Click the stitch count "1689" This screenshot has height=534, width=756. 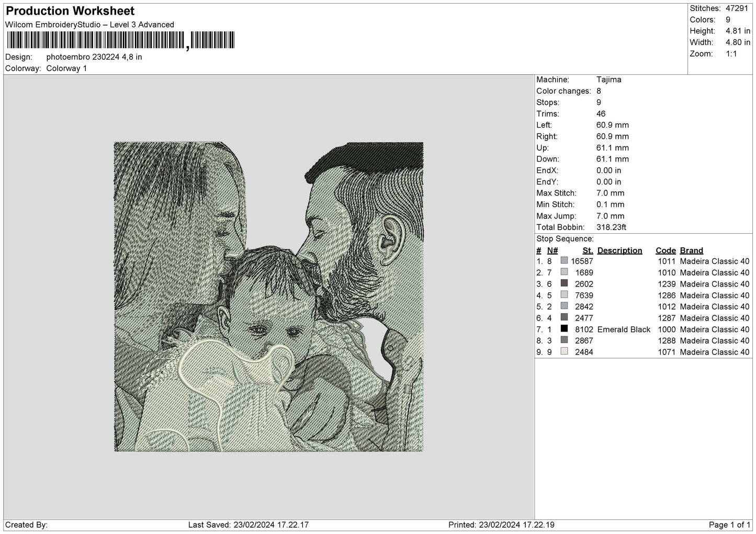point(584,272)
